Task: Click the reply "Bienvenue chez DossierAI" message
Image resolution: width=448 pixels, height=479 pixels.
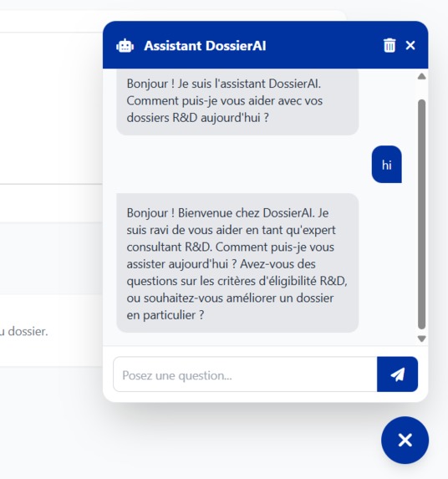Action: point(237,263)
